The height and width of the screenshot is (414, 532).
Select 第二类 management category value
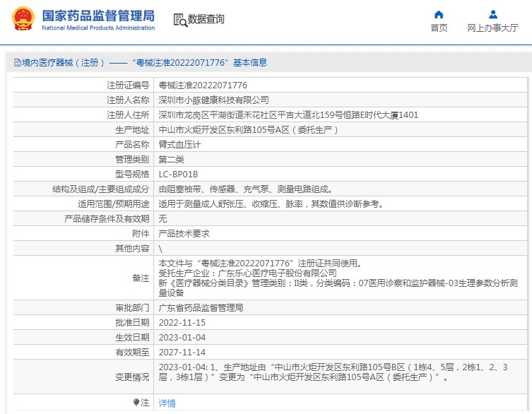(172, 160)
